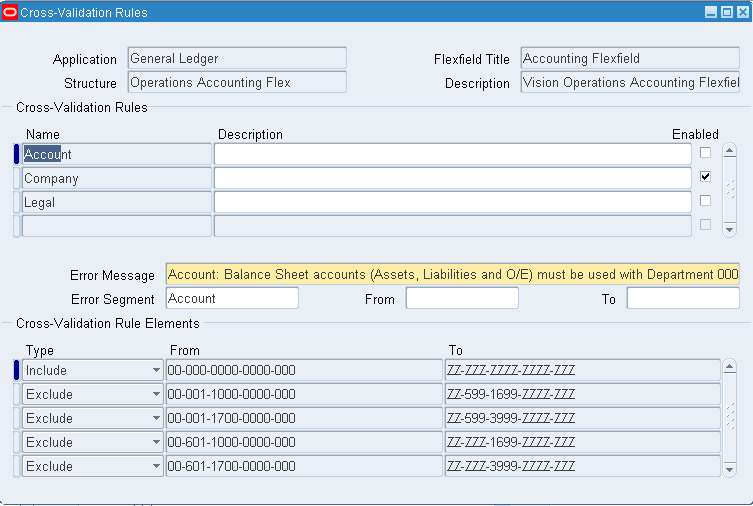This screenshot has height=506, width=753.
Task: Maximize the Cross-Validation Rules window
Action: [727, 12]
